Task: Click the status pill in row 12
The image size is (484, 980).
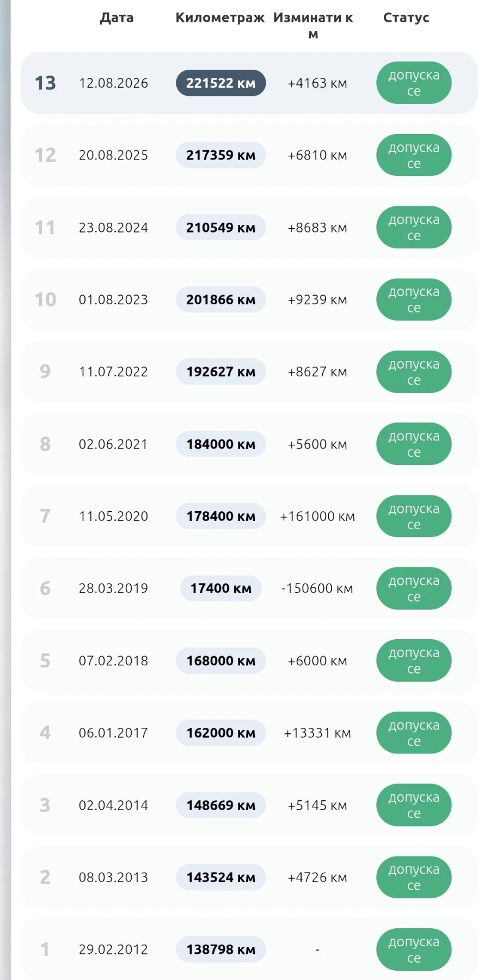Action: pyautogui.click(x=414, y=155)
